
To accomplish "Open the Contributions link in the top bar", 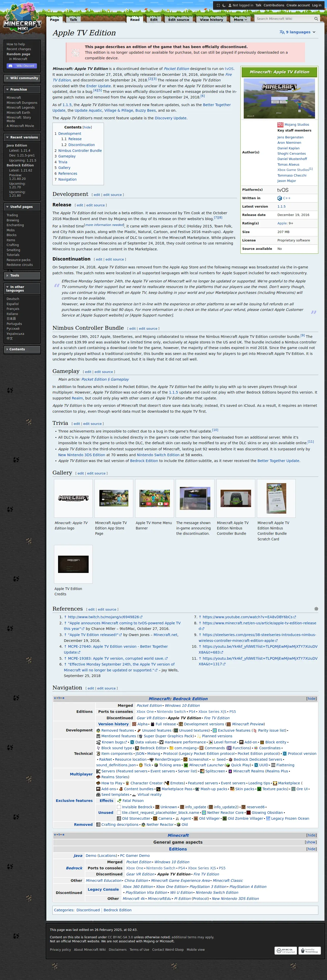I will (x=274, y=5).
